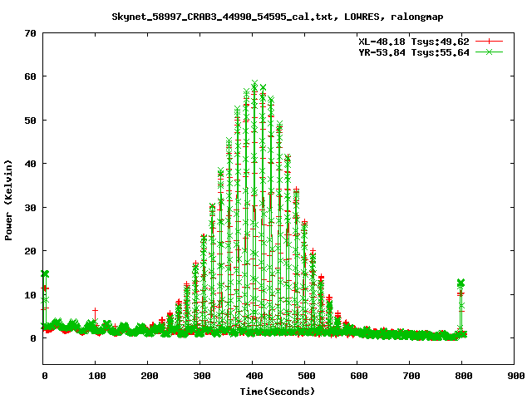Click the y-axis tick label 50
Image resolution: width=532 pixels, height=399 pixels.
(x=30, y=121)
